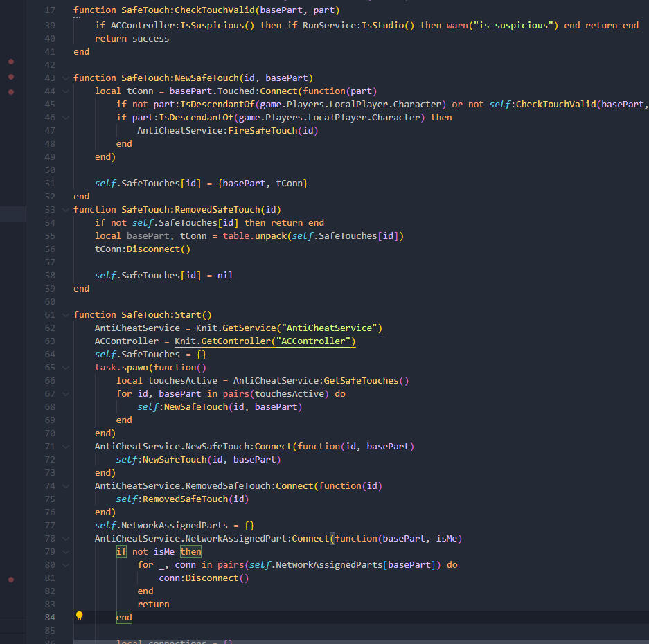This screenshot has height=644, width=649.
Task: Select line 62 by clicking its line number
Action: (x=49, y=328)
